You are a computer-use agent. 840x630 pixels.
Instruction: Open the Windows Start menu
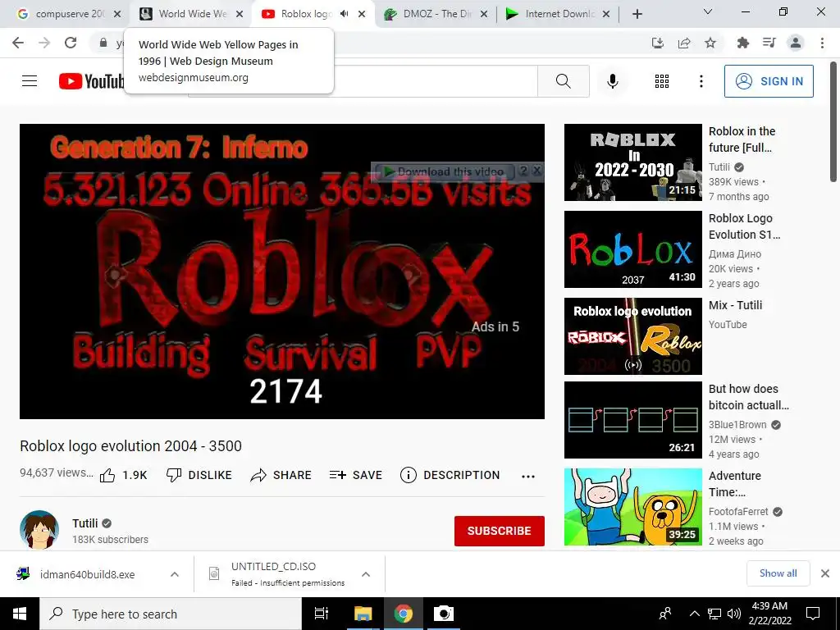pyautogui.click(x=20, y=614)
